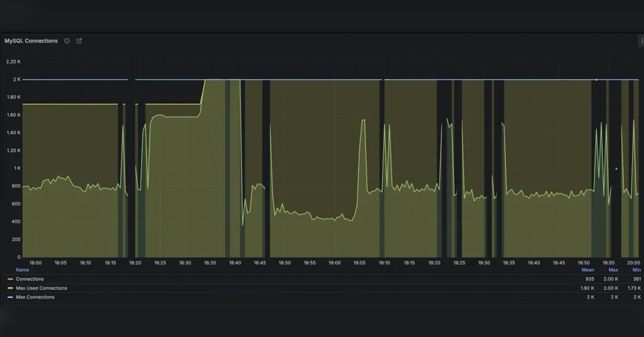
Task: Sort legend by Name column header
Action: 22,270
